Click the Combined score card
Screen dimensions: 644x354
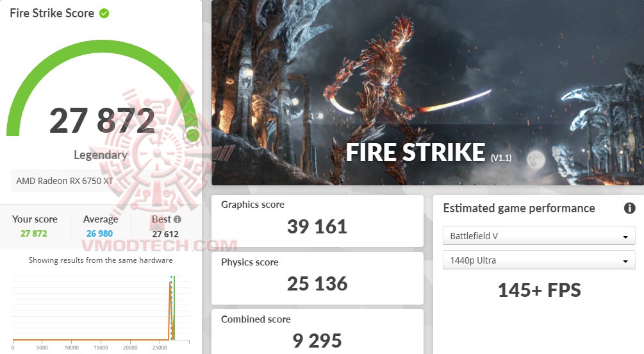[x=317, y=332]
